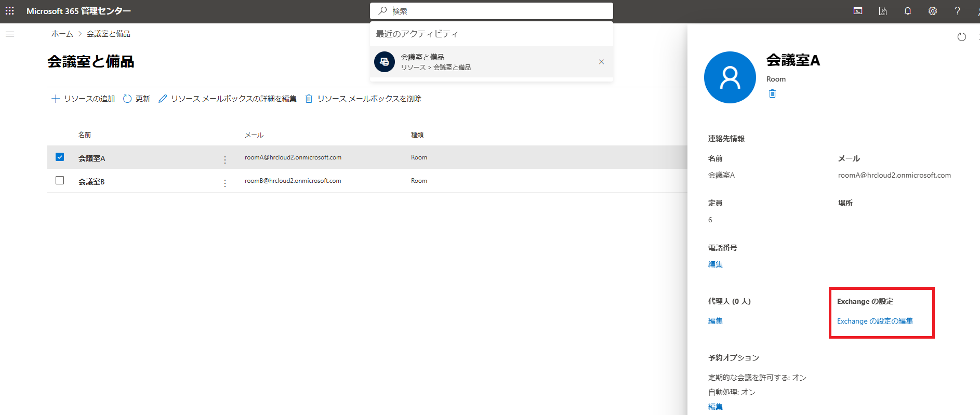This screenshot has height=415, width=980.
Task: Click 編集 under 電話番号
Action: tap(715, 264)
